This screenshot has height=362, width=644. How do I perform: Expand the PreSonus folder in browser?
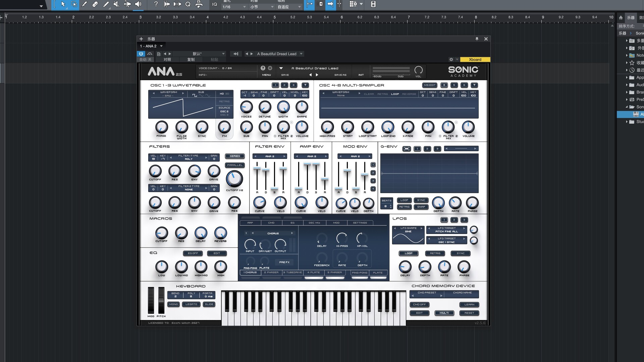tap(627, 100)
